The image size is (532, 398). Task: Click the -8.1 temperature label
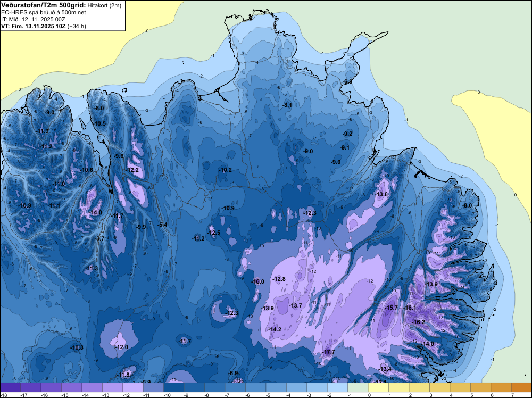coord(287,105)
